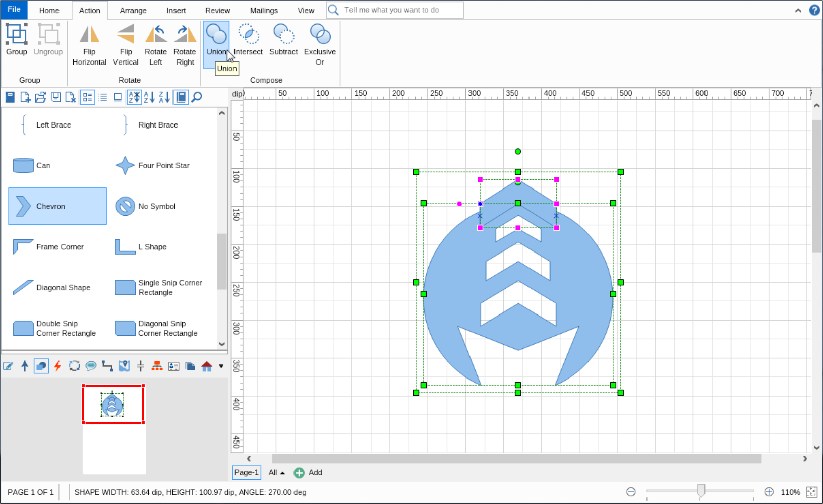Screen dimensions: 823x504
Task: Collapse the ribbon with the chevron
Action: pyautogui.click(x=798, y=10)
